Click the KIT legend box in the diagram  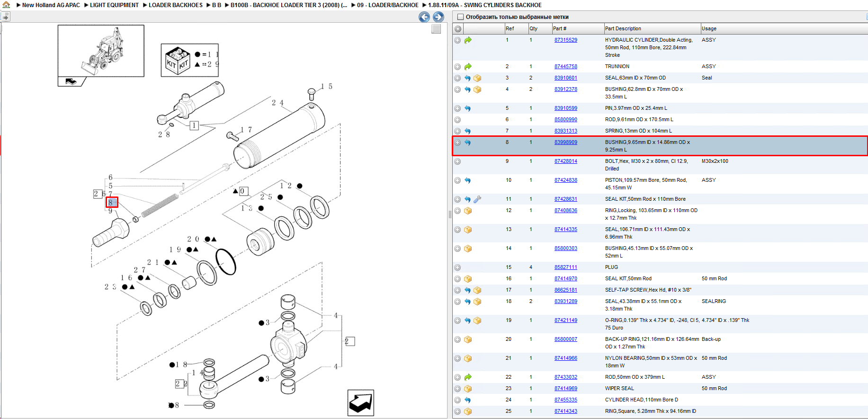(190, 60)
